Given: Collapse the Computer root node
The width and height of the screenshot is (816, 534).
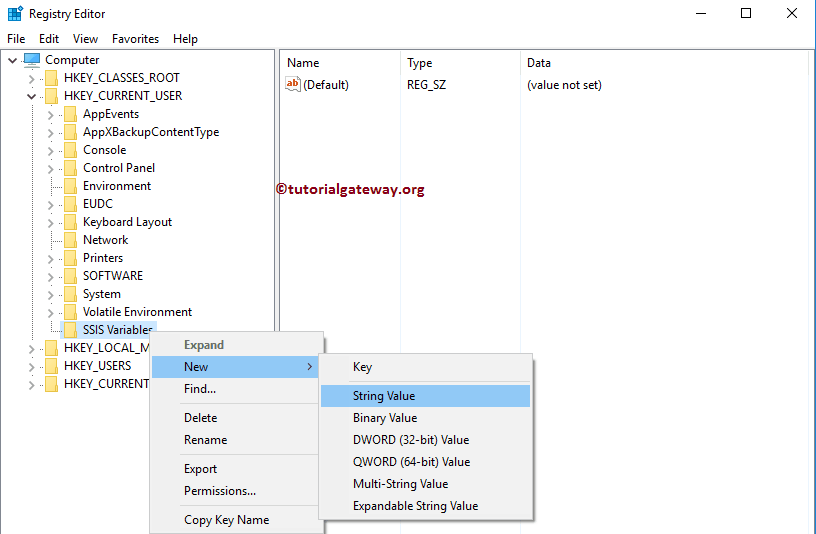Looking at the screenshot, I should 12,60.
